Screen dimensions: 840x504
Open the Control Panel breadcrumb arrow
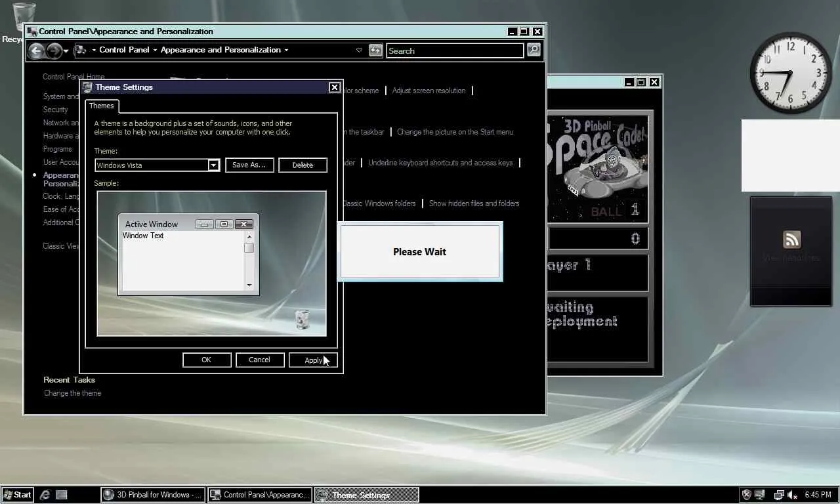coord(155,51)
